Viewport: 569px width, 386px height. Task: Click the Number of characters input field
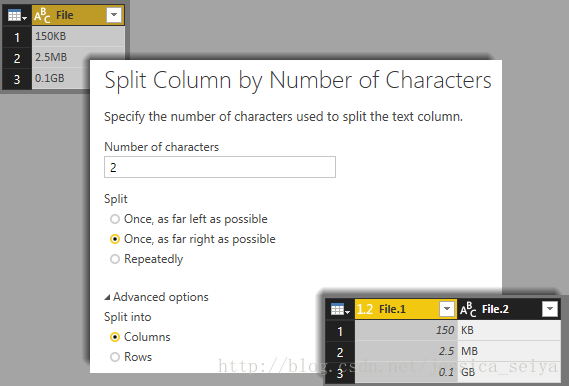[x=220, y=167]
